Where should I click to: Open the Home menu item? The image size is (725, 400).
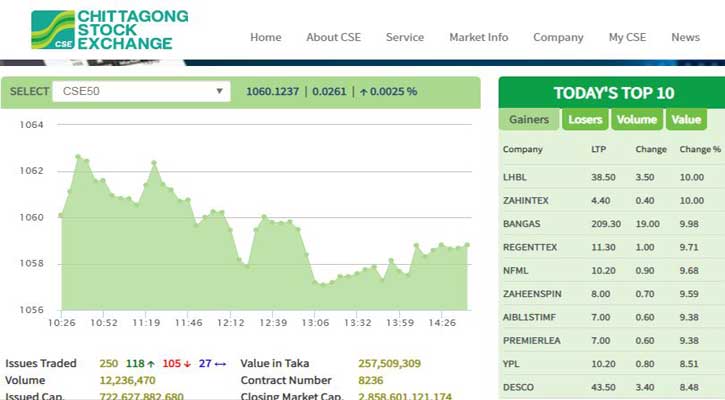coord(266,37)
